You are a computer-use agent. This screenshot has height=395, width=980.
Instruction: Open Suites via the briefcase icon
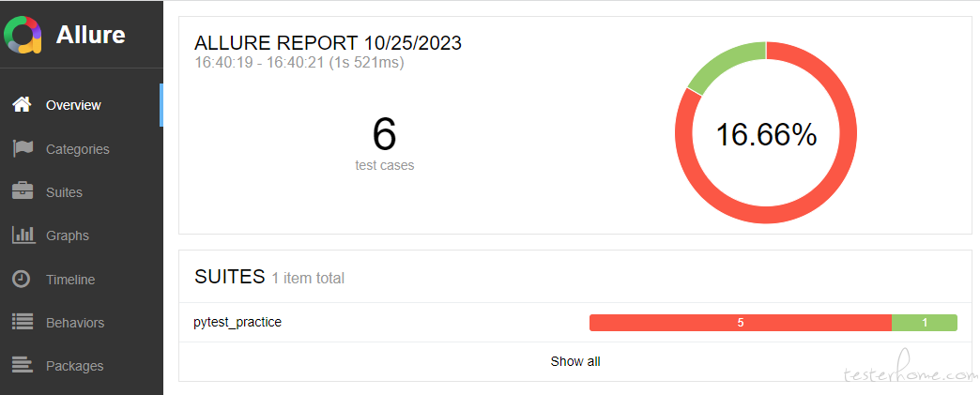point(22,192)
